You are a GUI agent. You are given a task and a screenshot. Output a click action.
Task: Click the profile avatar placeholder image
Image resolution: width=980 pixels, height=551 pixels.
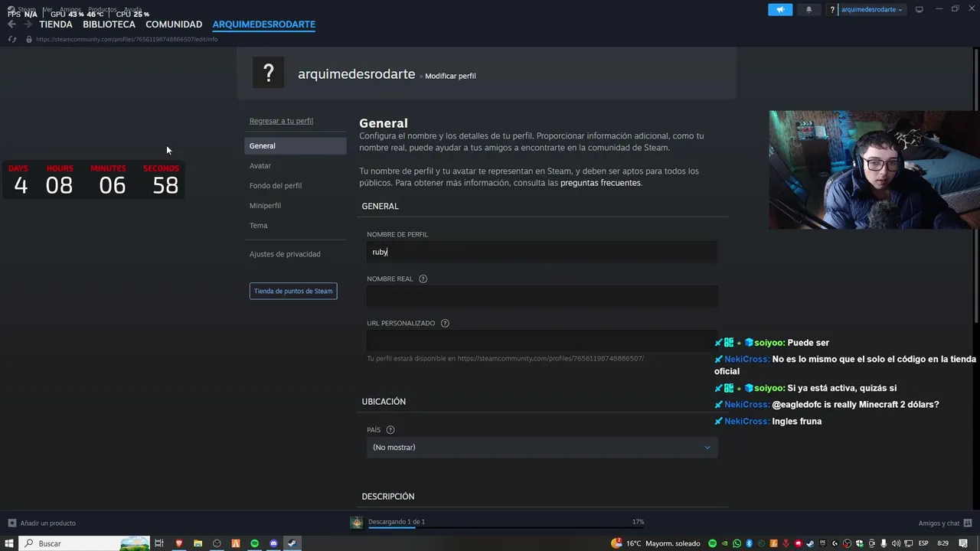coord(268,73)
